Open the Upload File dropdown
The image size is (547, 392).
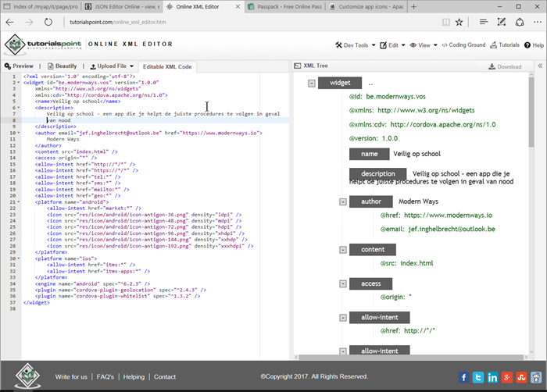pos(112,66)
